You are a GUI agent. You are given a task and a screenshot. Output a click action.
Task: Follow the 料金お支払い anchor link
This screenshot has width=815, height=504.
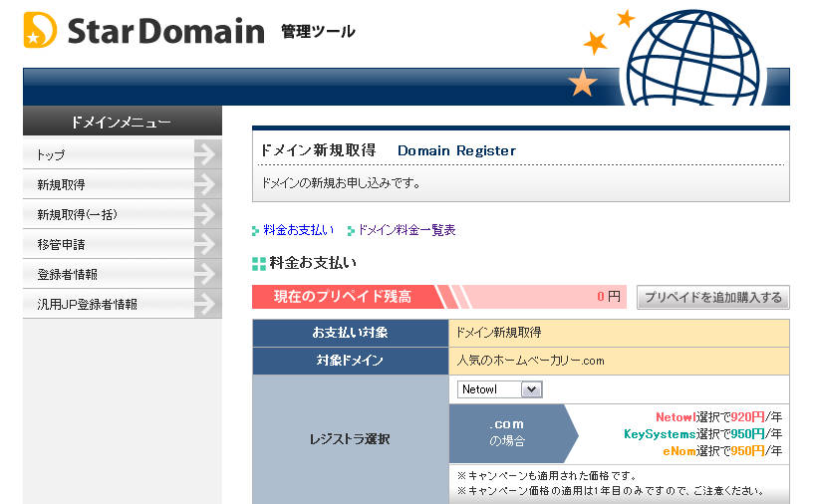pos(298,230)
